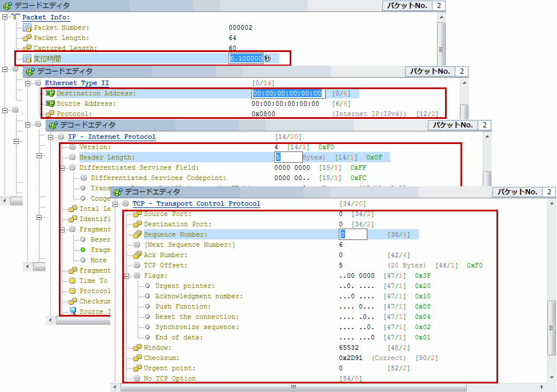Open IP - Internet Protocol link
Image resolution: width=557 pixels, height=392 pixels.
tap(111, 137)
